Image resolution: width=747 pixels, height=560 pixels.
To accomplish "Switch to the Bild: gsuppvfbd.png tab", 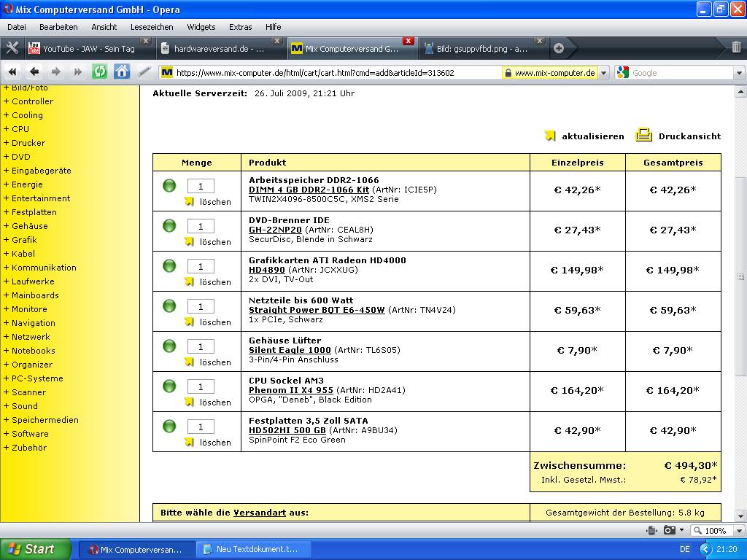I will [481, 49].
